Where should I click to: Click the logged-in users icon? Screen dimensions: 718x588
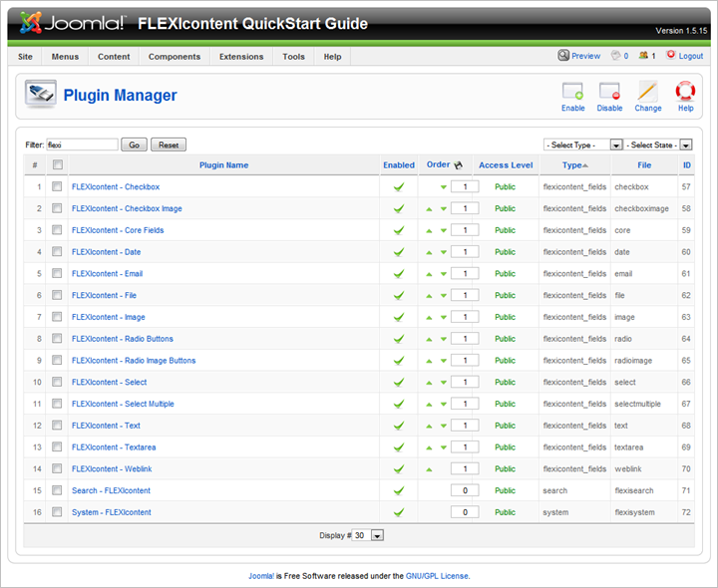pos(643,55)
